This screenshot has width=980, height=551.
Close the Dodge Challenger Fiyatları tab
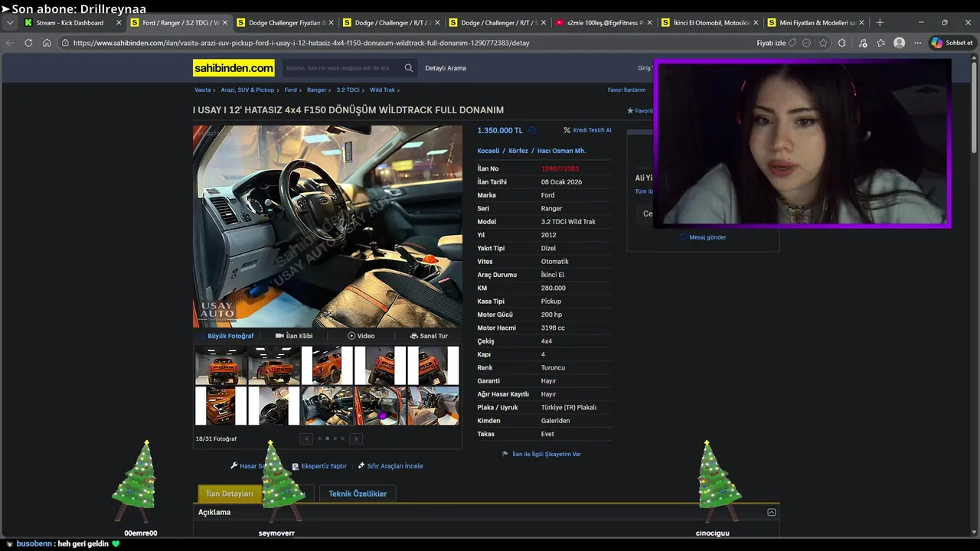click(x=331, y=23)
